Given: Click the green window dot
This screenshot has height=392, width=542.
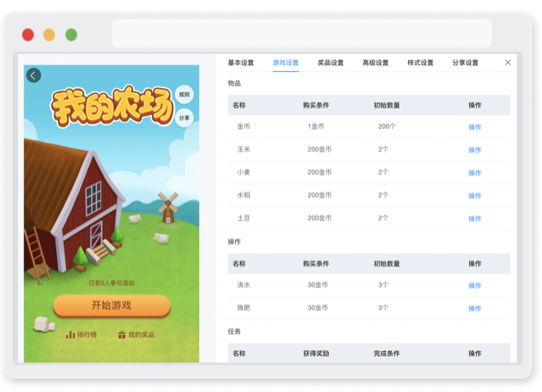Looking at the screenshot, I should coord(71,35).
